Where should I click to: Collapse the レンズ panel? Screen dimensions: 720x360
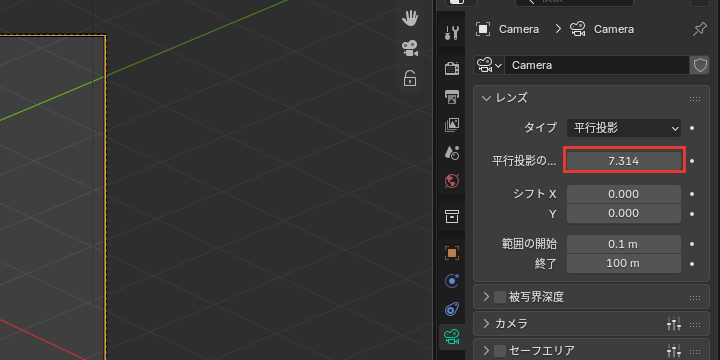point(486,98)
